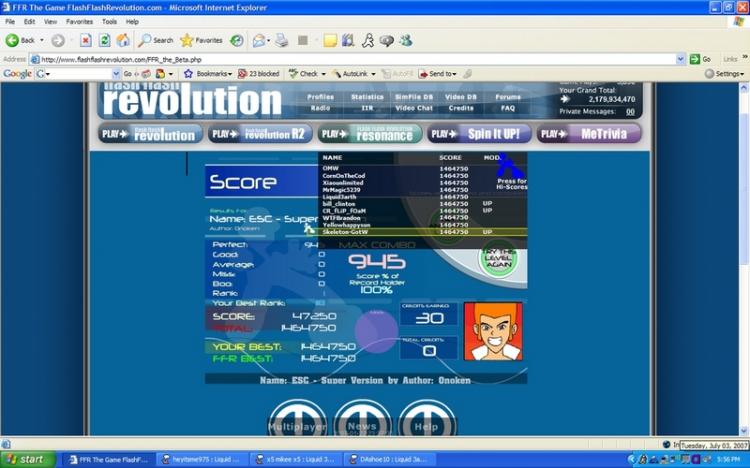Click the Research books icon in toolbar
The height and width of the screenshot is (468, 750).
pyautogui.click(x=348, y=41)
